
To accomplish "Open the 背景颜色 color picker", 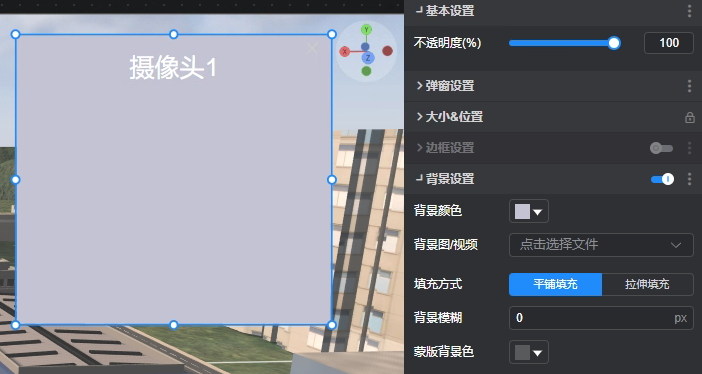I will click(x=529, y=211).
